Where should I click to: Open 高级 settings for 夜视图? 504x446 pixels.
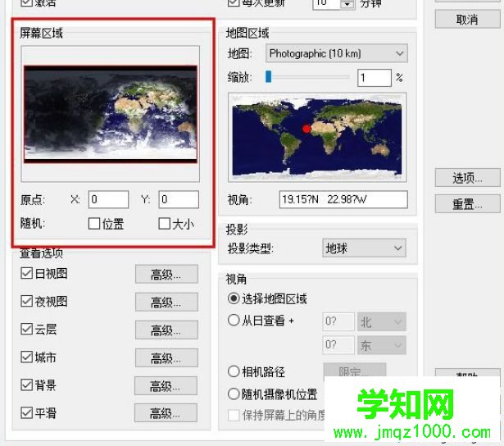tap(166, 303)
